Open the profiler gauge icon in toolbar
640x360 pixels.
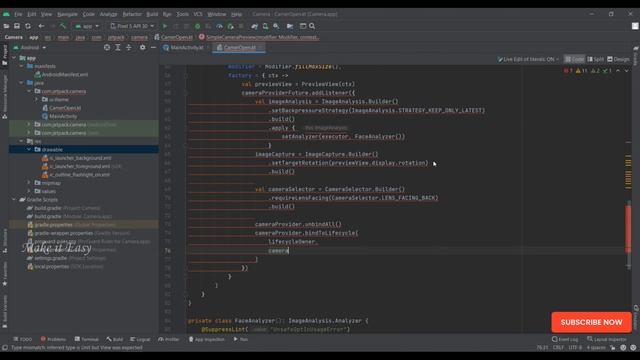pos(219,26)
